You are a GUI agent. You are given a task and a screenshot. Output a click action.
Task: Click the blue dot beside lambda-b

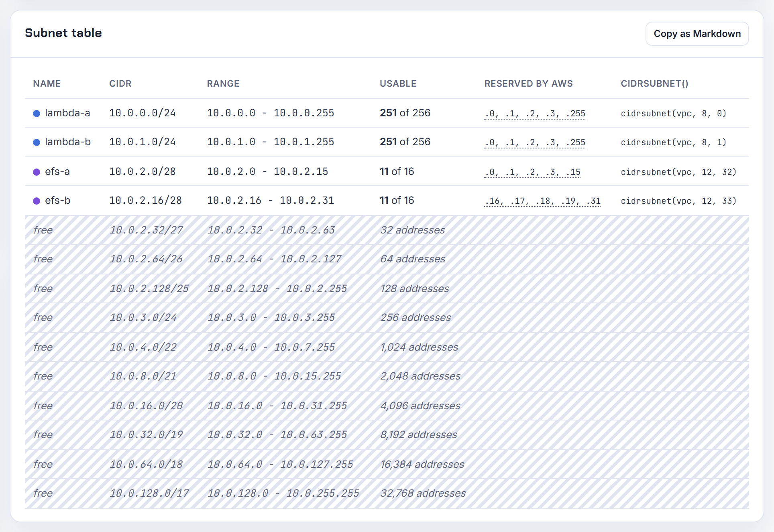point(37,142)
